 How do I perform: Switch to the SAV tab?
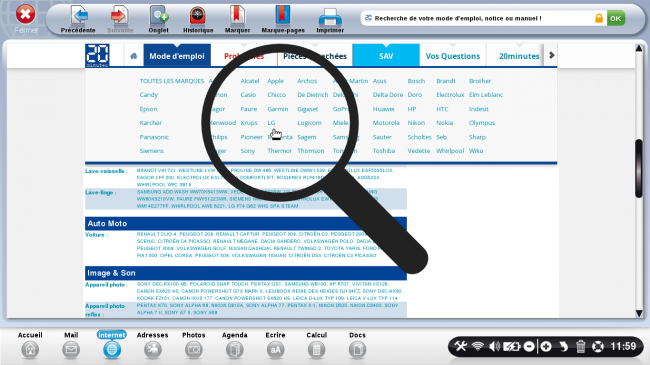(x=386, y=56)
